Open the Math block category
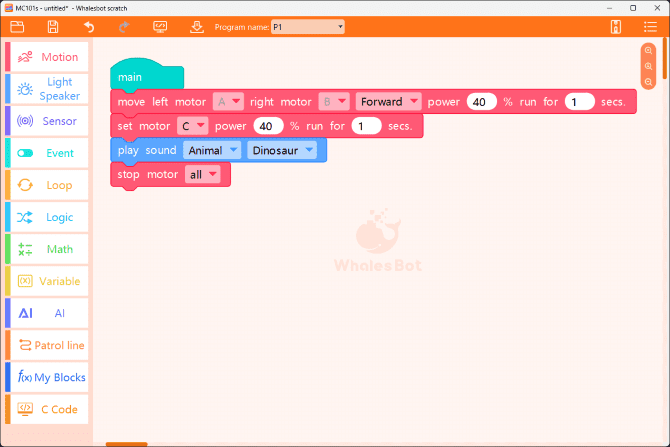 point(49,249)
